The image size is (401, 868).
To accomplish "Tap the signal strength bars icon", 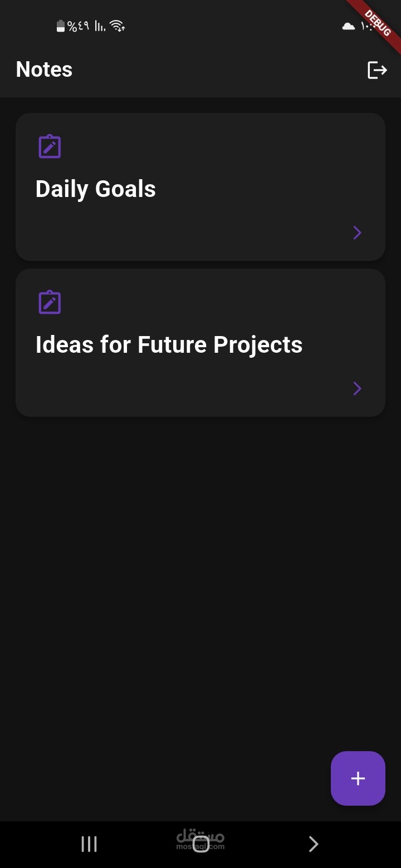I will pyautogui.click(x=100, y=26).
